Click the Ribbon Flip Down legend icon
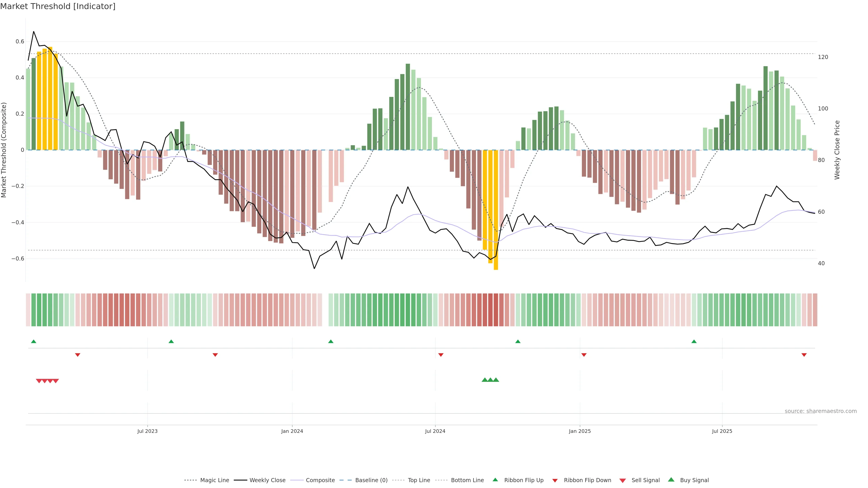This screenshot has width=868, height=488. coord(555,481)
